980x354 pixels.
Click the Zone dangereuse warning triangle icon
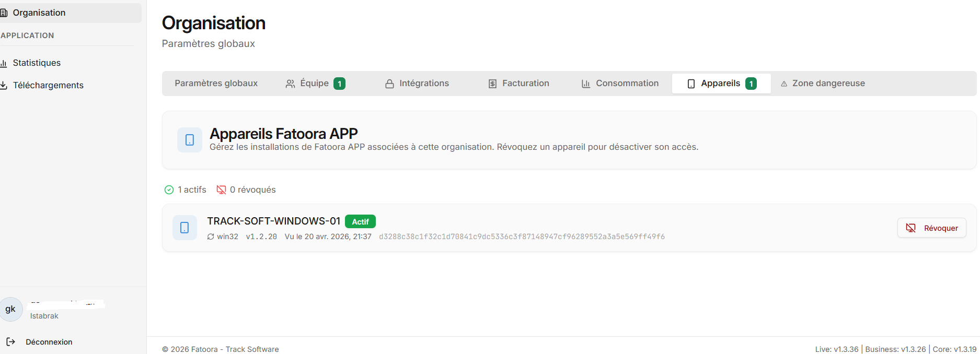[784, 84]
